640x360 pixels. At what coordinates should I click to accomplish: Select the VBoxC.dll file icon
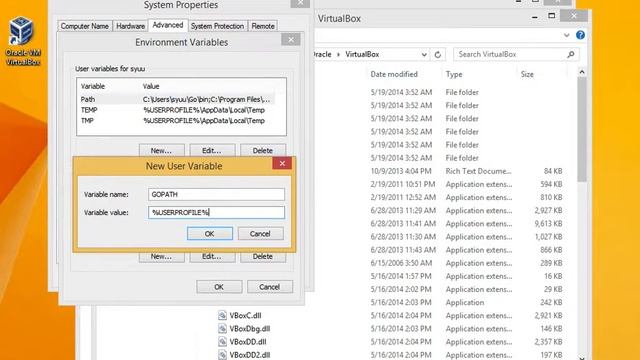[x=222, y=316]
